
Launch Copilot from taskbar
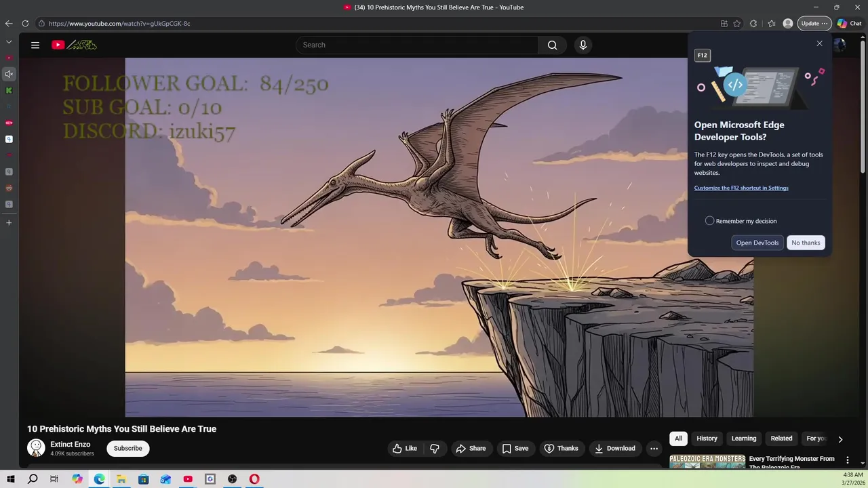pos(77,479)
